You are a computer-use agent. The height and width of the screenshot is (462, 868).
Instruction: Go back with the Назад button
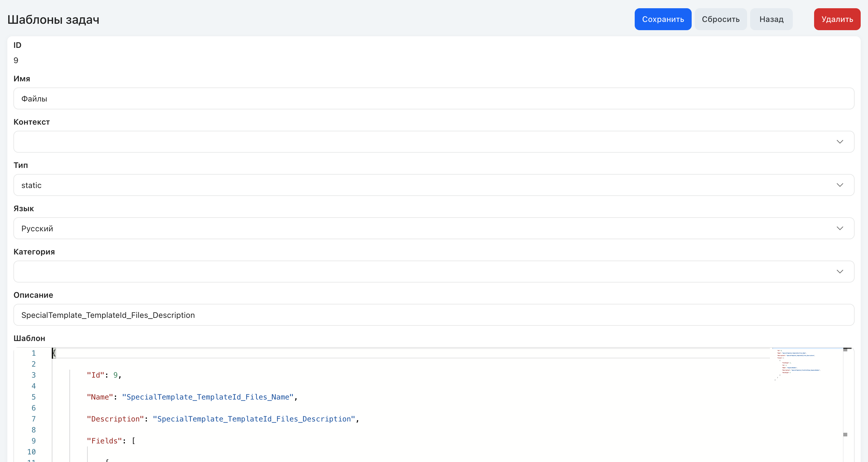coord(771,19)
